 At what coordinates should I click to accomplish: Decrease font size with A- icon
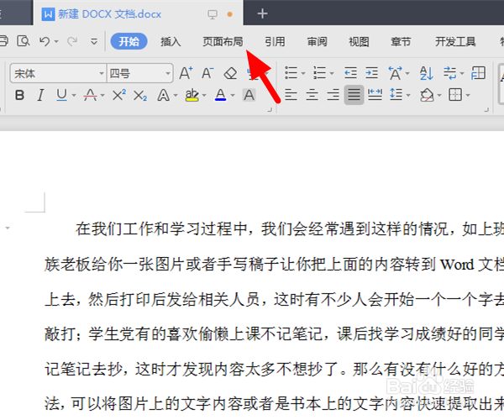point(207,73)
